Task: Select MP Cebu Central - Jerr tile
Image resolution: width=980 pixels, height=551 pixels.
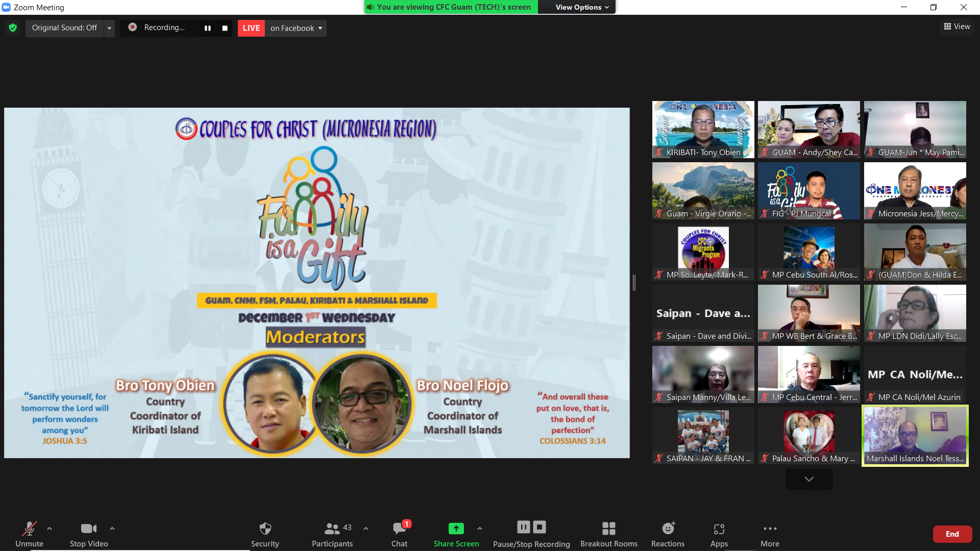Action: click(x=809, y=374)
